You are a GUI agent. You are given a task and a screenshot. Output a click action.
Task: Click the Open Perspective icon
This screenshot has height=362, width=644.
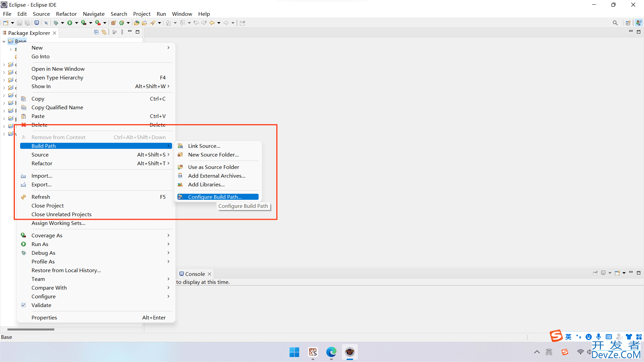click(x=628, y=23)
